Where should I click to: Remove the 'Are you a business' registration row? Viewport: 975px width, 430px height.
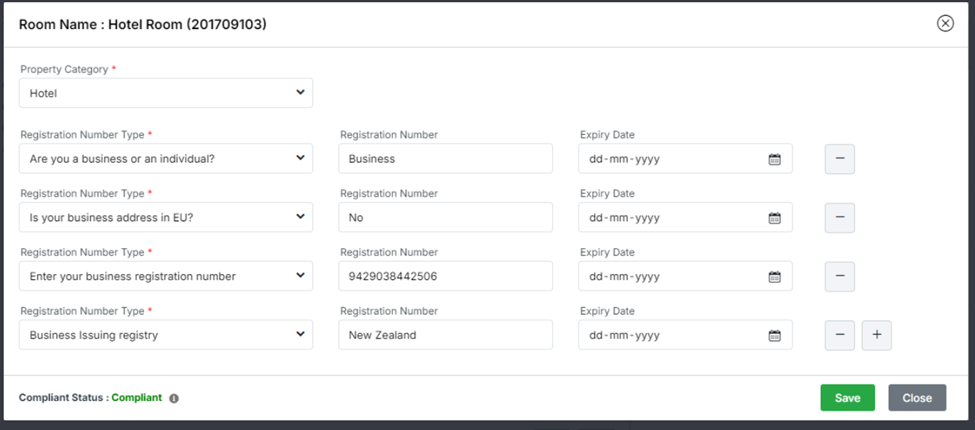(839, 159)
